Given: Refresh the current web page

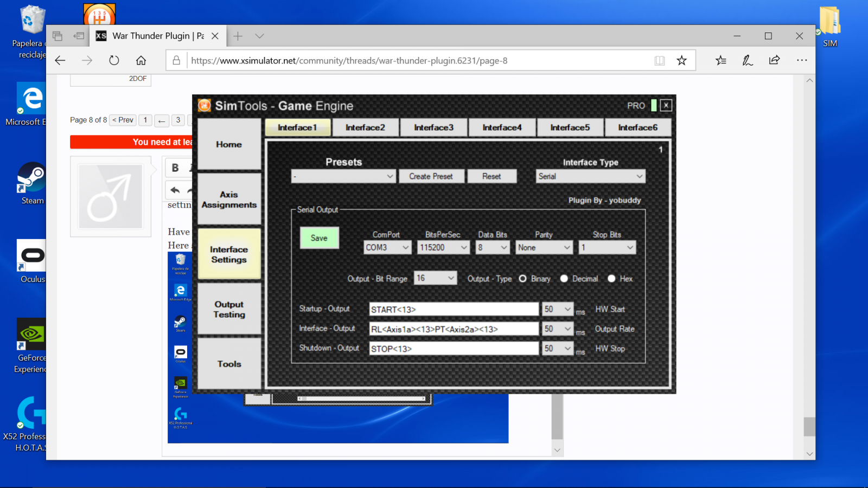Looking at the screenshot, I should (114, 61).
